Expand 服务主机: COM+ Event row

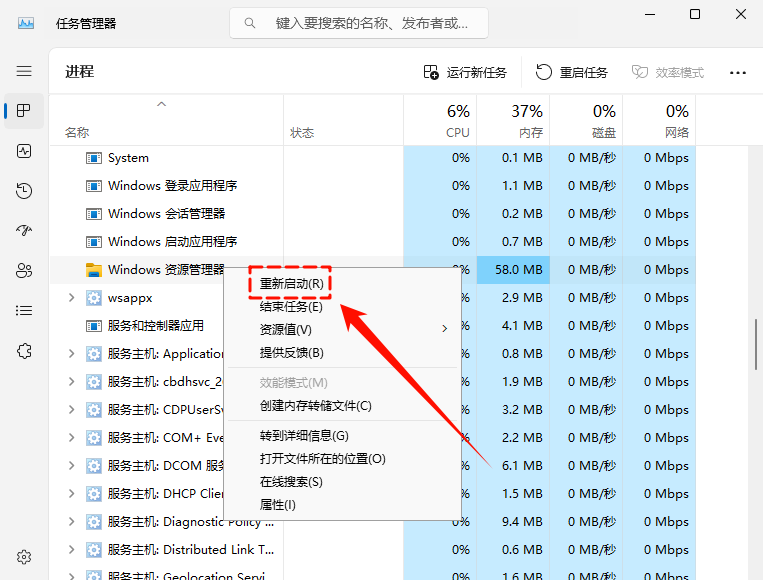tap(72, 437)
